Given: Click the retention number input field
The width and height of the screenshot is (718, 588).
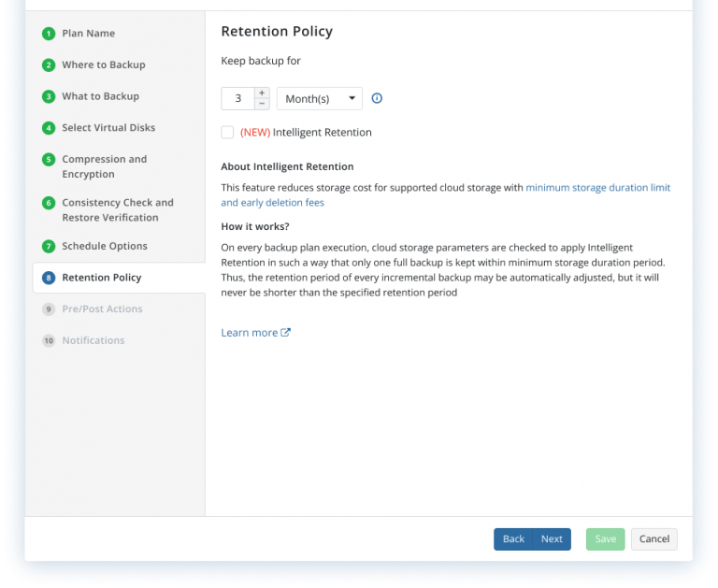Looking at the screenshot, I should [237, 98].
